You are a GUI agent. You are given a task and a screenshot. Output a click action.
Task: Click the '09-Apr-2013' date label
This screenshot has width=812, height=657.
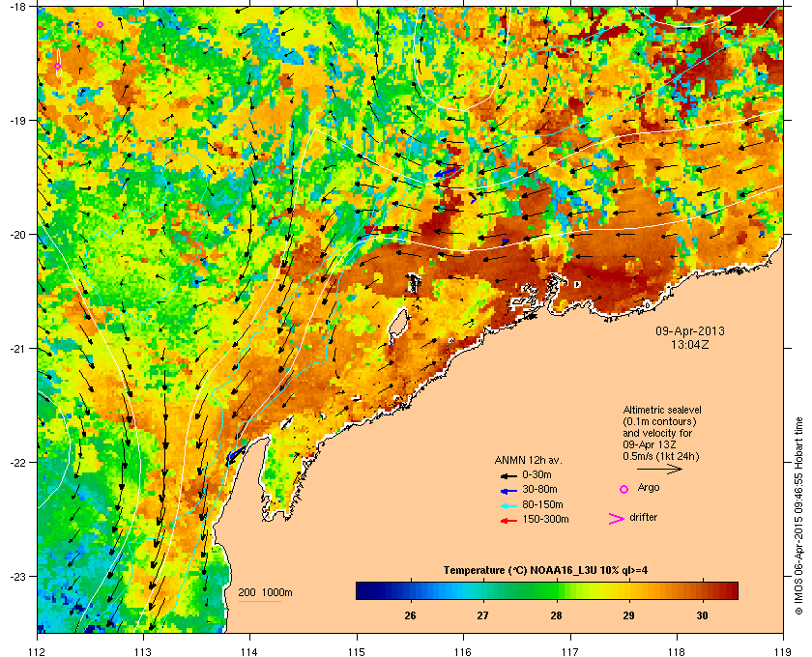[x=690, y=331]
